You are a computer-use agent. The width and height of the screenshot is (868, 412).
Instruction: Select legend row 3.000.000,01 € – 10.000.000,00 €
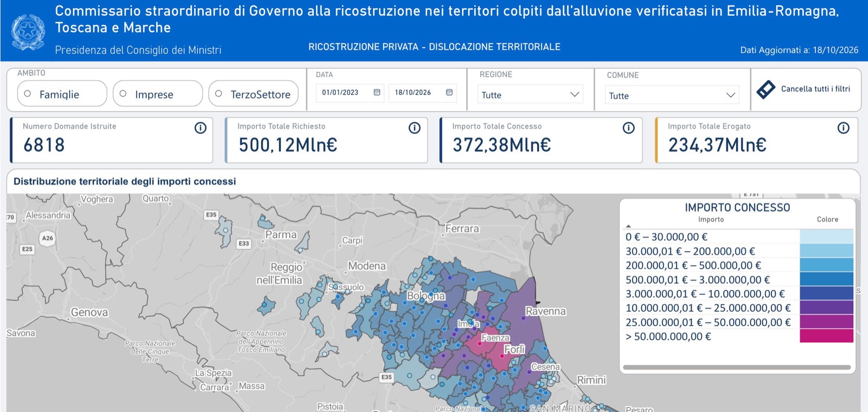click(x=738, y=294)
